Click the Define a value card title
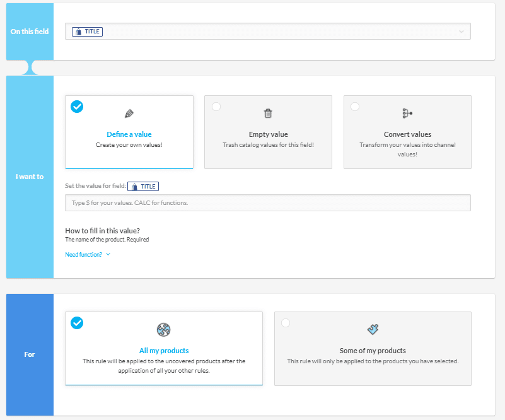Viewport: 505px width, 420px height. tap(129, 134)
